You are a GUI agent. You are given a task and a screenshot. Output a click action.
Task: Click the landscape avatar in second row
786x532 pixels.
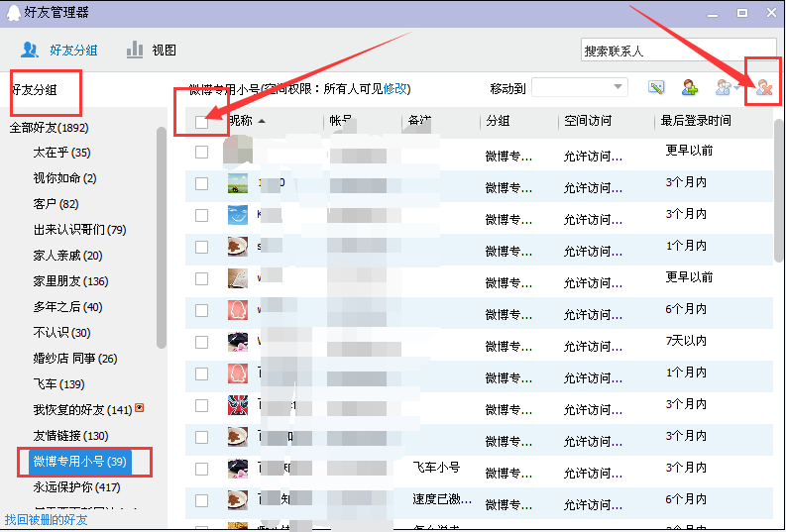coord(238,183)
